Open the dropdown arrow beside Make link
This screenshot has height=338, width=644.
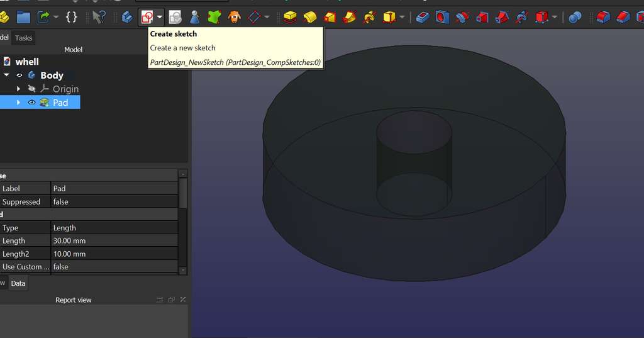pyautogui.click(x=56, y=17)
